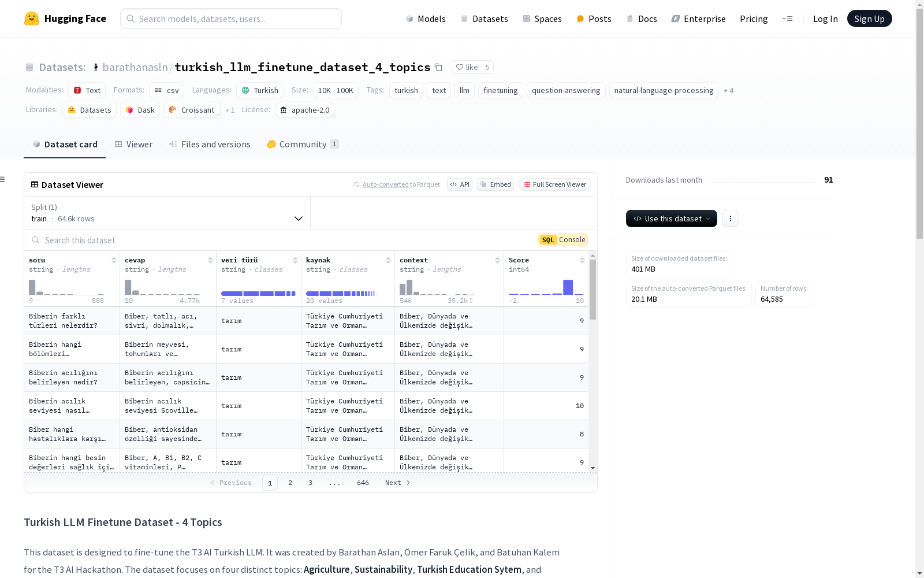Go to page 2 of the dataset
This screenshot has height=578, width=924.
click(x=290, y=483)
